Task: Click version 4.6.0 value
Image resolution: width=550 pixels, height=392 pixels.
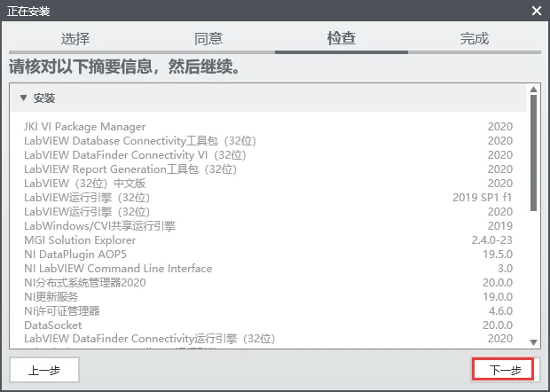Action: (500, 311)
